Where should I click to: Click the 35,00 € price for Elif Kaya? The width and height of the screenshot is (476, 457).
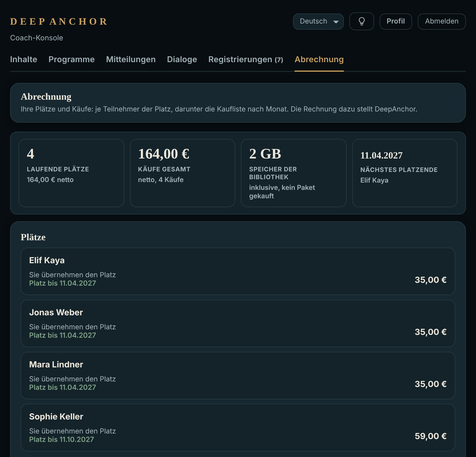(430, 280)
